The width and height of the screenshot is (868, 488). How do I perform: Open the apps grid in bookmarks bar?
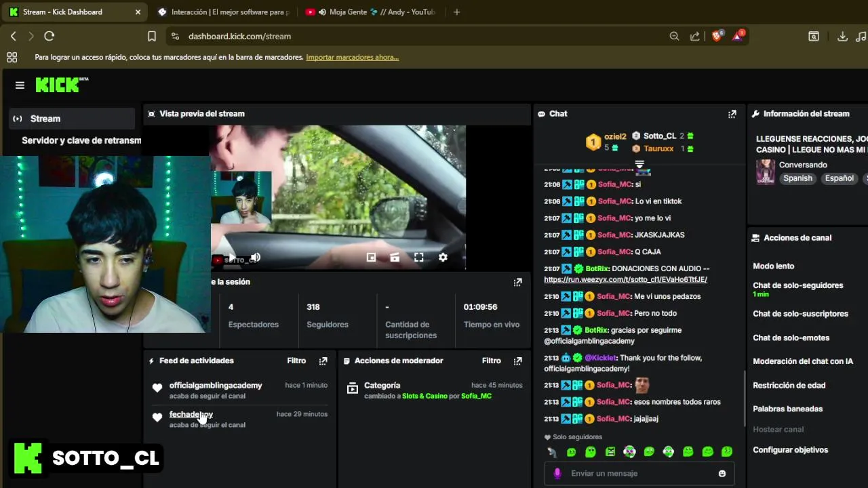pos(12,58)
